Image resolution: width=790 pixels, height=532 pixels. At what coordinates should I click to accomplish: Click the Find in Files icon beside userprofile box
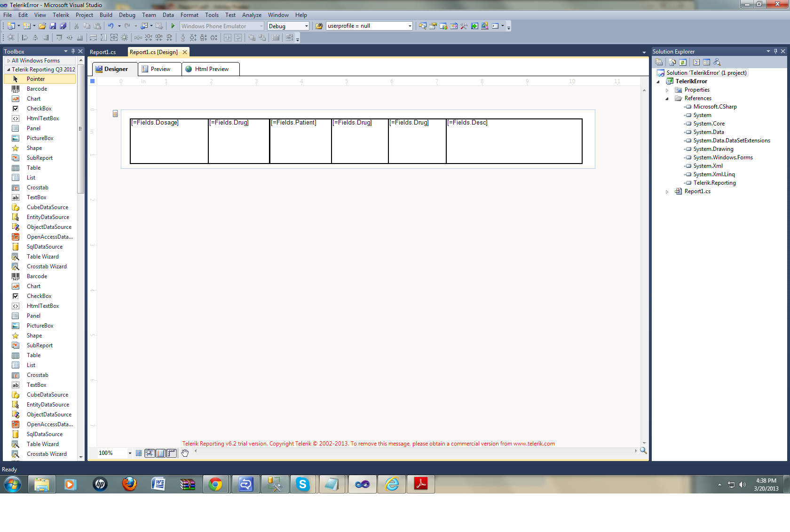point(319,26)
